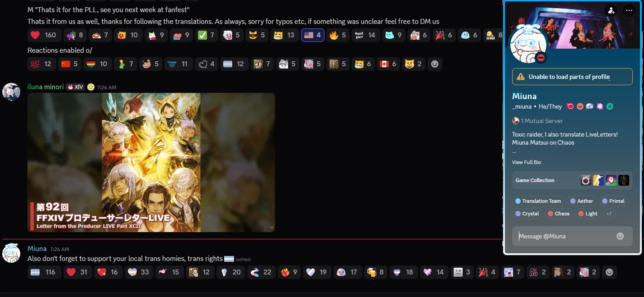This screenshot has width=644, height=297.
Task: Click the Crystal role chip
Action: (x=527, y=214)
